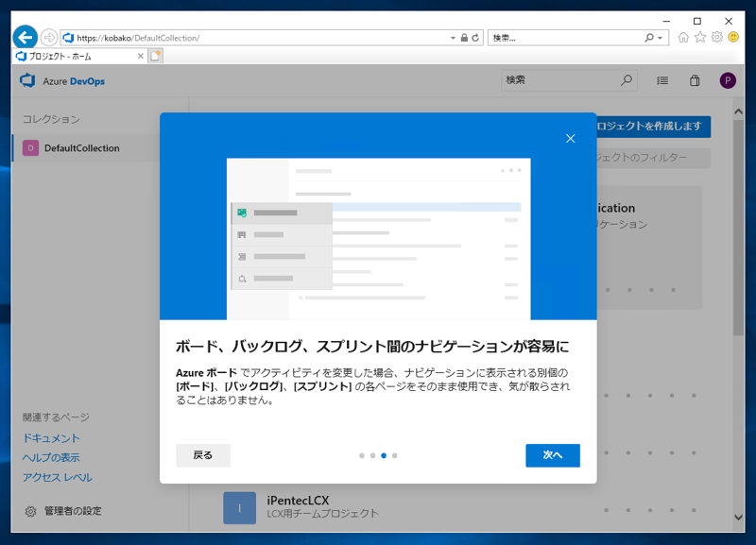
Task: Open the search provider dropdown arrow
Action: pos(660,38)
